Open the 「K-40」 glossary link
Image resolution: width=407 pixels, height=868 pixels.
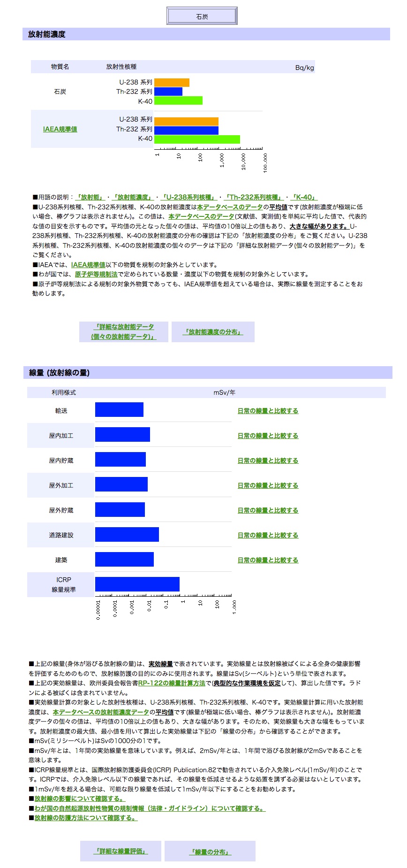pyautogui.click(x=304, y=197)
